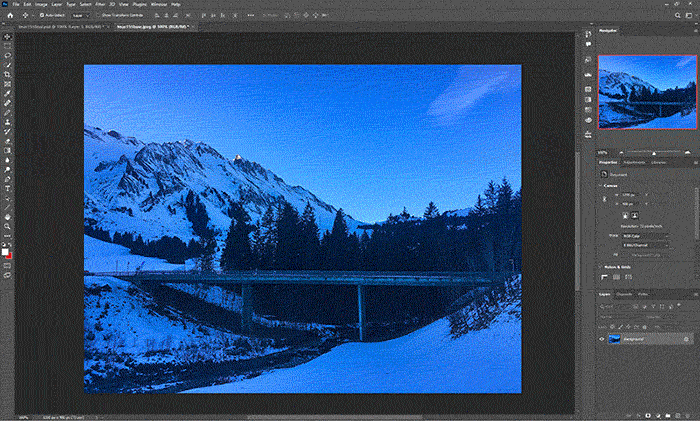Select the Move tool in the toolbar
This screenshot has width=700, height=421.
7,37
